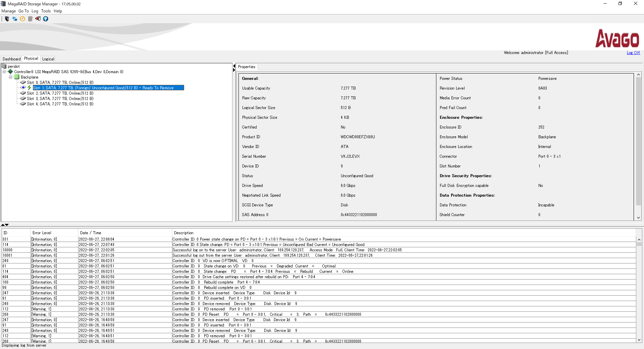This screenshot has width=644, height=349.
Task: Click the green Controller0 chip icon
Action: pyautogui.click(x=10, y=71)
